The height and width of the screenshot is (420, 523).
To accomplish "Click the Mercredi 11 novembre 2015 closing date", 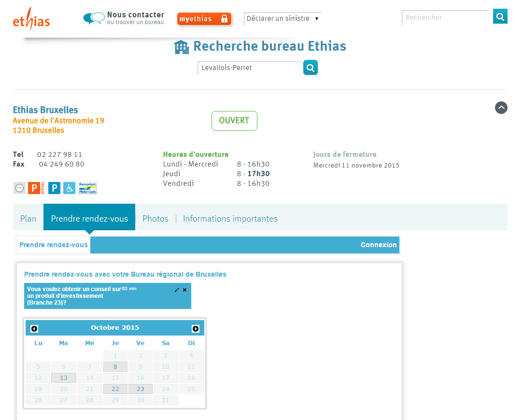I will click(x=356, y=165).
